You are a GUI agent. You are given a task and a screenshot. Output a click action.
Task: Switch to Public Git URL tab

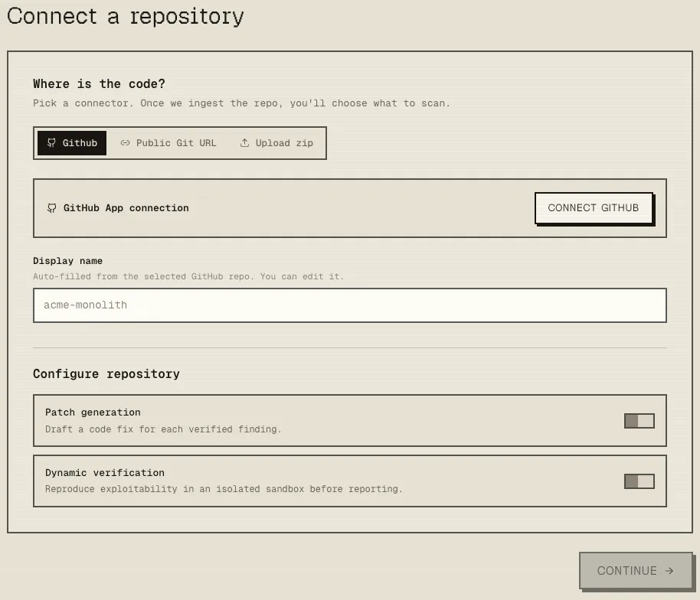tap(168, 143)
